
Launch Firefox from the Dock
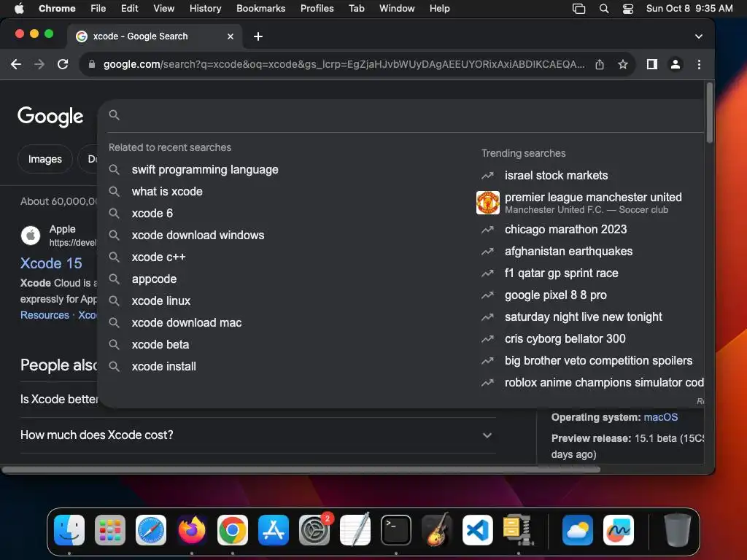click(x=192, y=530)
